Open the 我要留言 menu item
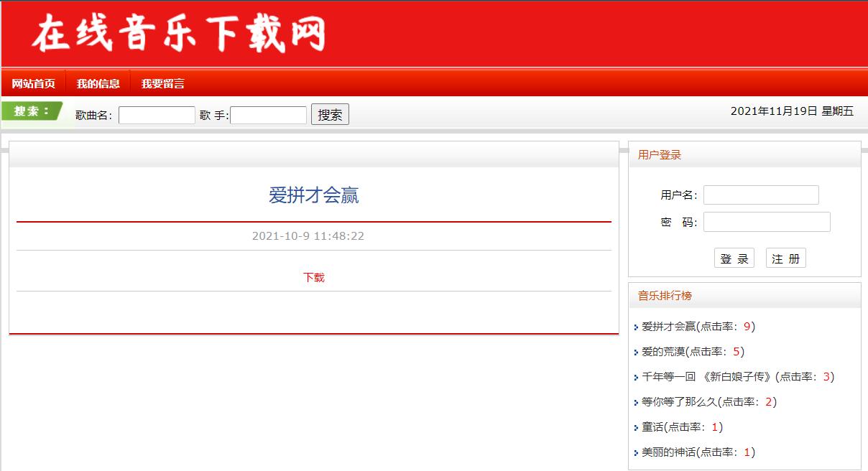 [162, 83]
